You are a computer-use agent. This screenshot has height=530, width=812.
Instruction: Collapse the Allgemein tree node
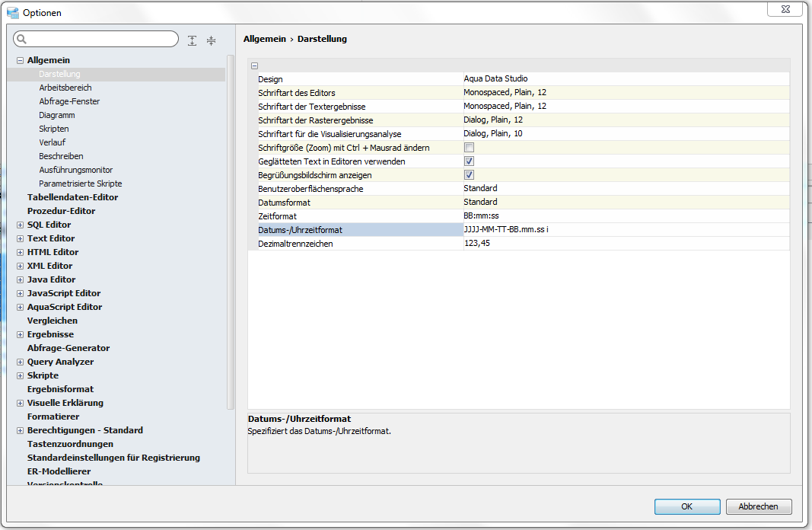21,60
